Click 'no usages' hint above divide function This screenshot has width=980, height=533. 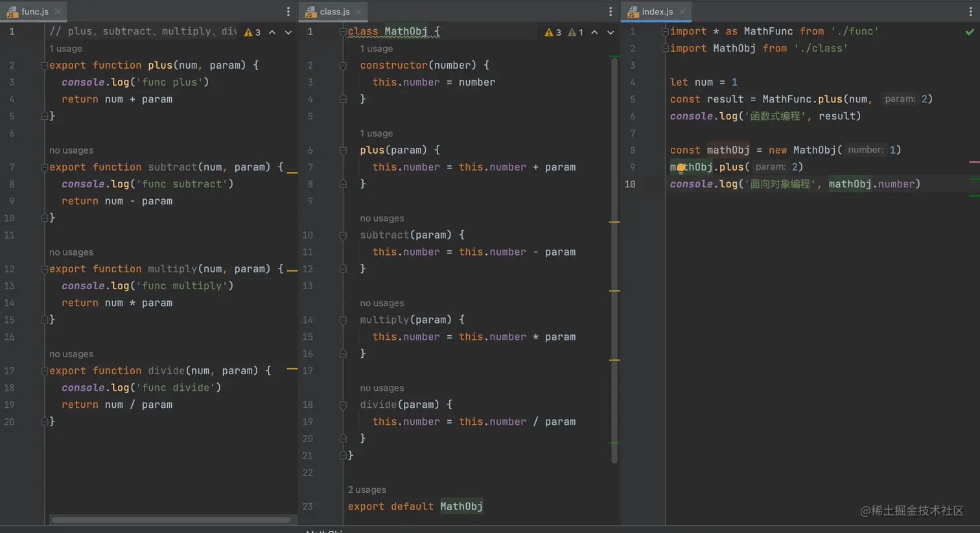tap(71, 354)
